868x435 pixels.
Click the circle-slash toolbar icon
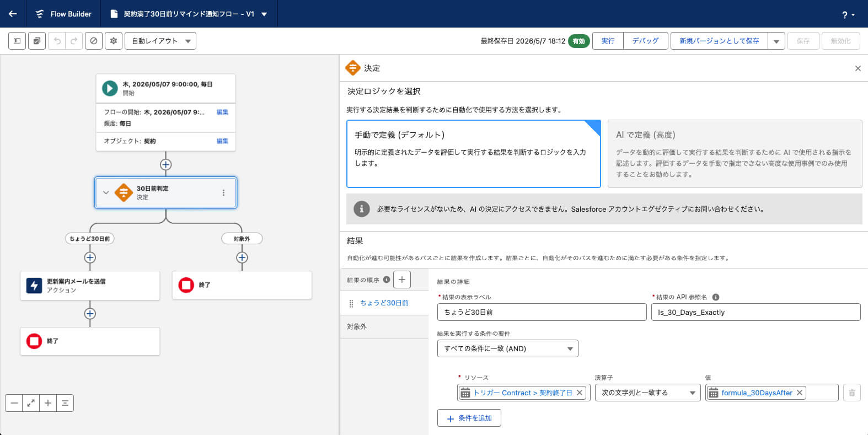click(x=94, y=41)
